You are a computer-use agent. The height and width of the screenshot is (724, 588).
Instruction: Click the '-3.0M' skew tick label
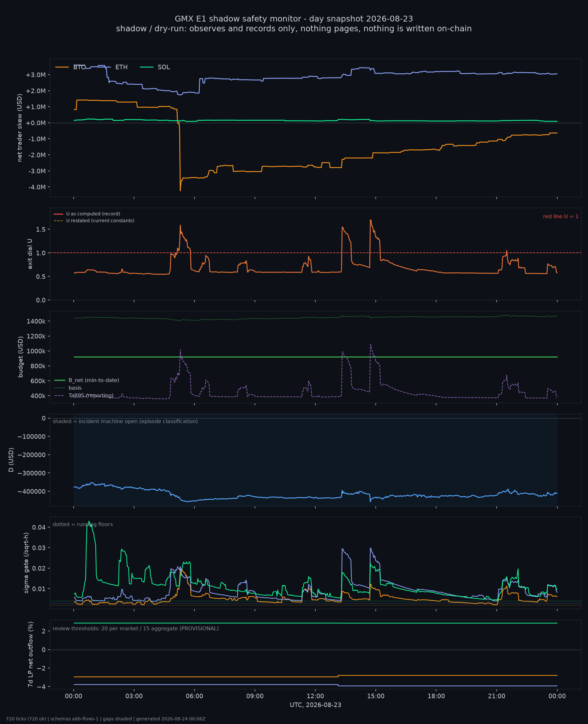coord(37,171)
